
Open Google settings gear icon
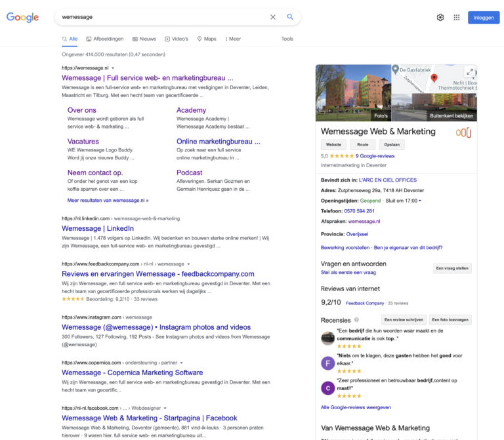click(440, 17)
